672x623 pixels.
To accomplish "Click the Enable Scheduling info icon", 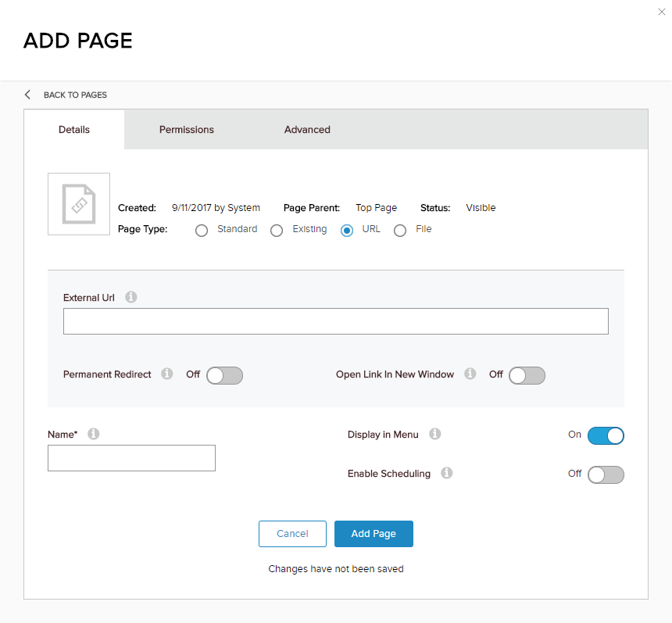I will pos(447,473).
